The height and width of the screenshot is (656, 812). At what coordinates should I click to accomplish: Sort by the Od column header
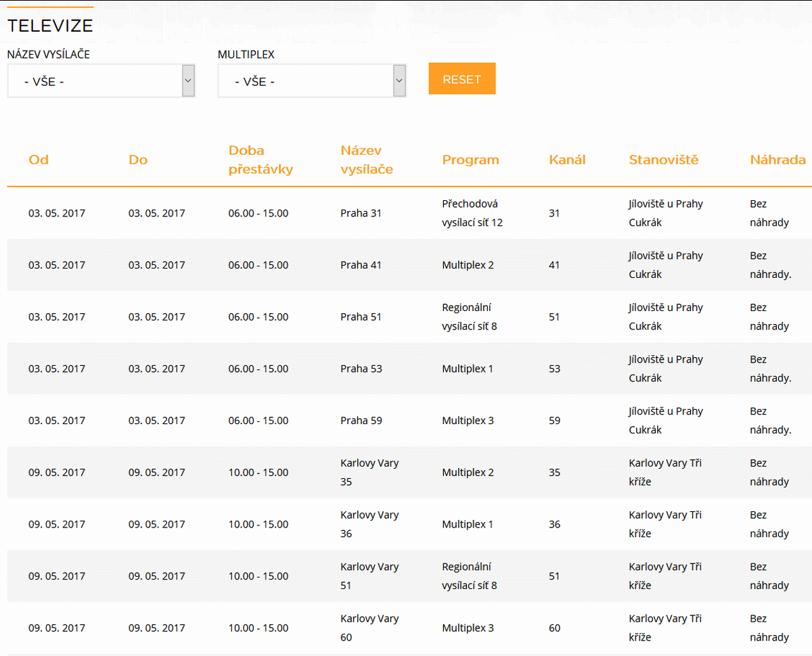pyautogui.click(x=39, y=160)
